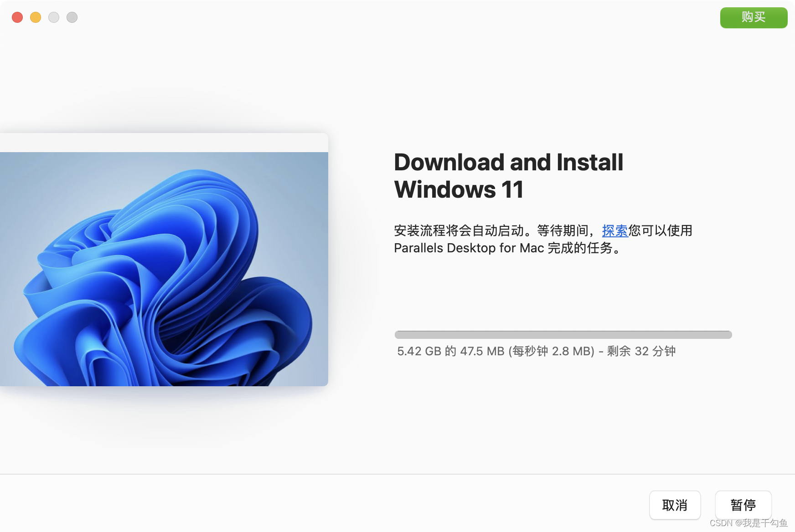795x532 pixels.
Task: Pause the download with 暂停
Action: [743, 505]
